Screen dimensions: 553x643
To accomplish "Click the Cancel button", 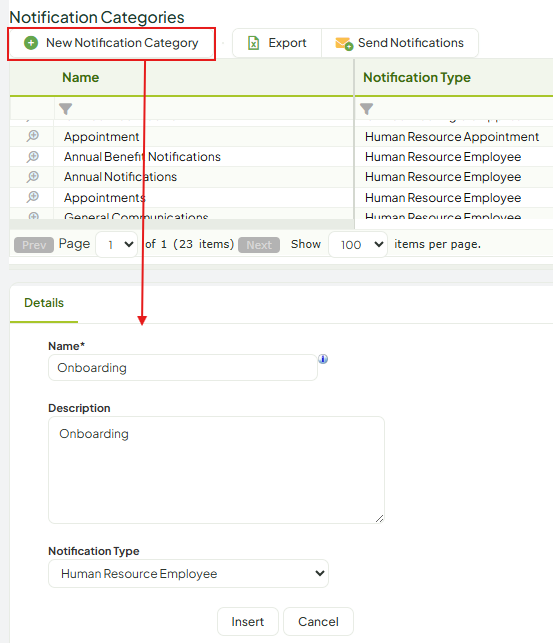I will (319, 622).
